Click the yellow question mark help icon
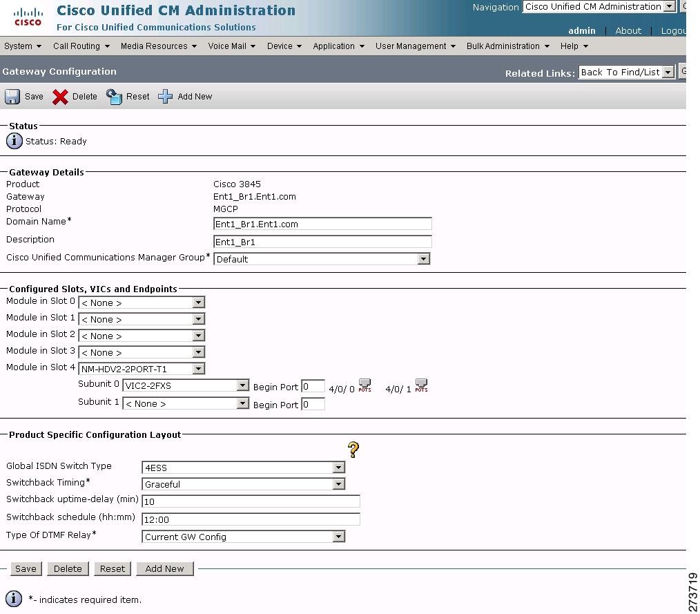This screenshot has height=614, width=700. click(x=353, y=450)
